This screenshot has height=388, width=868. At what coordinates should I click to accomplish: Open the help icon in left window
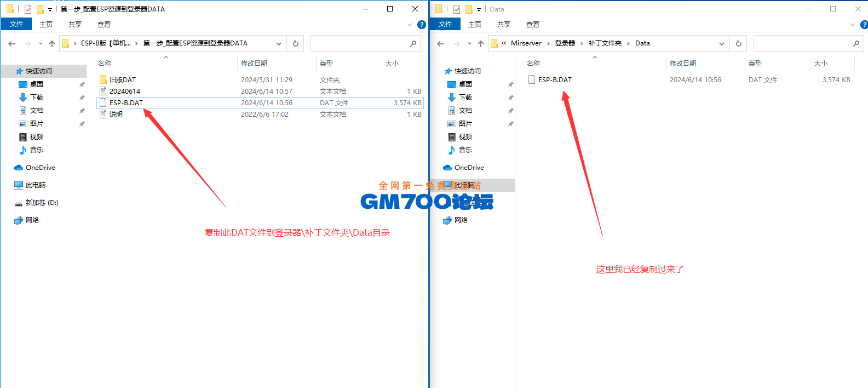point(421,25)
